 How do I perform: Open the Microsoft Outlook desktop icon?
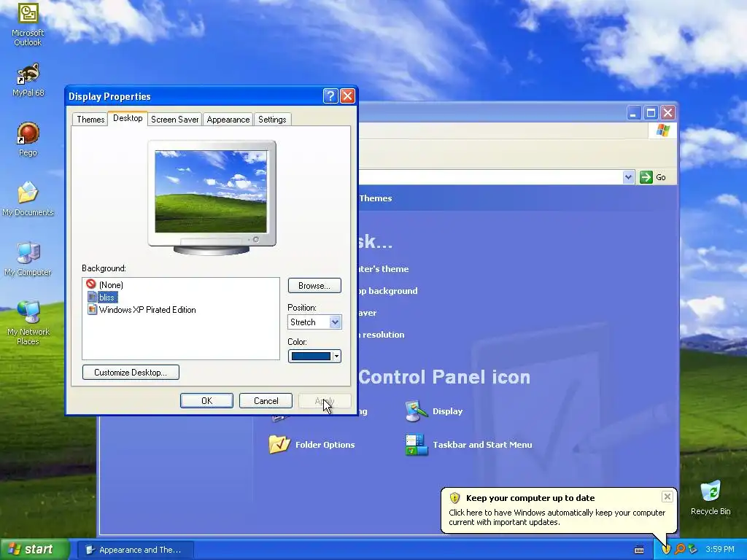click(28, 24)
